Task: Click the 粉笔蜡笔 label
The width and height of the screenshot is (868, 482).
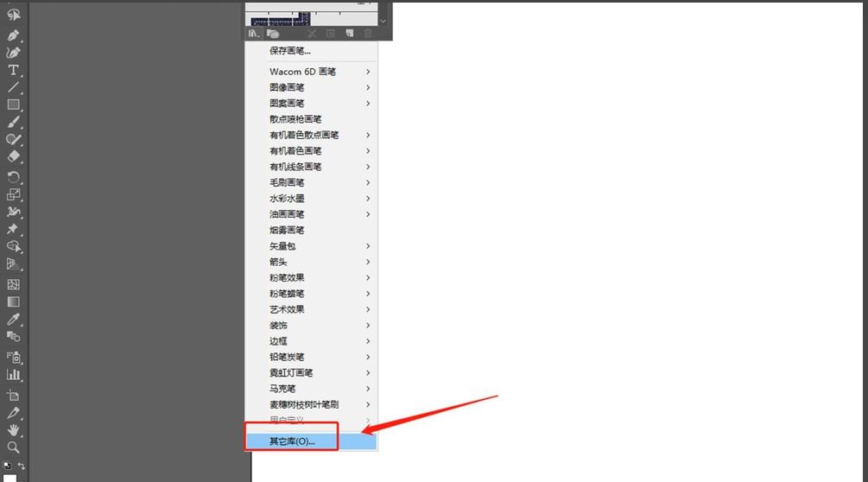Action: [x=287, y=294]
